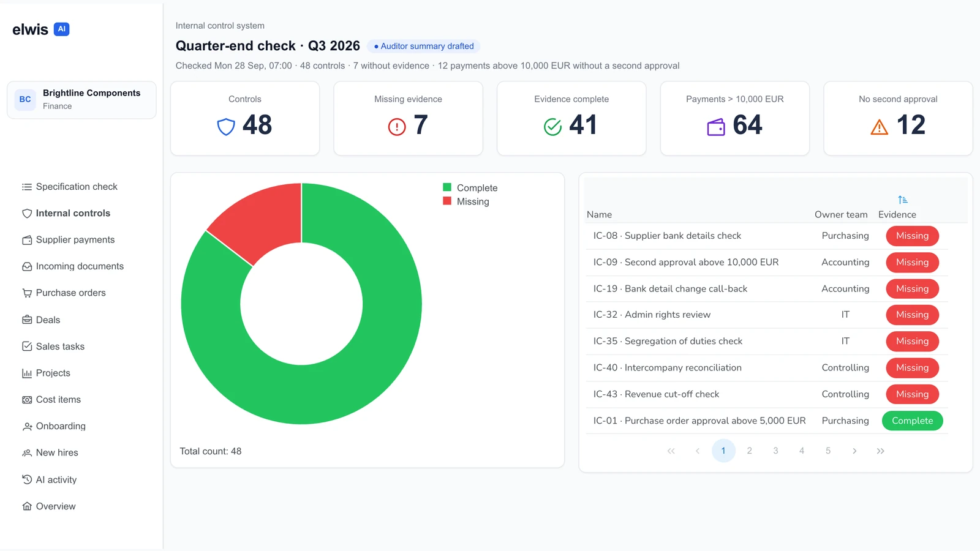Image resolution: width=980 pixels, height=551 pixels.
Task: Click the sort ascending icon above Evidence
Action: point(903,200)
